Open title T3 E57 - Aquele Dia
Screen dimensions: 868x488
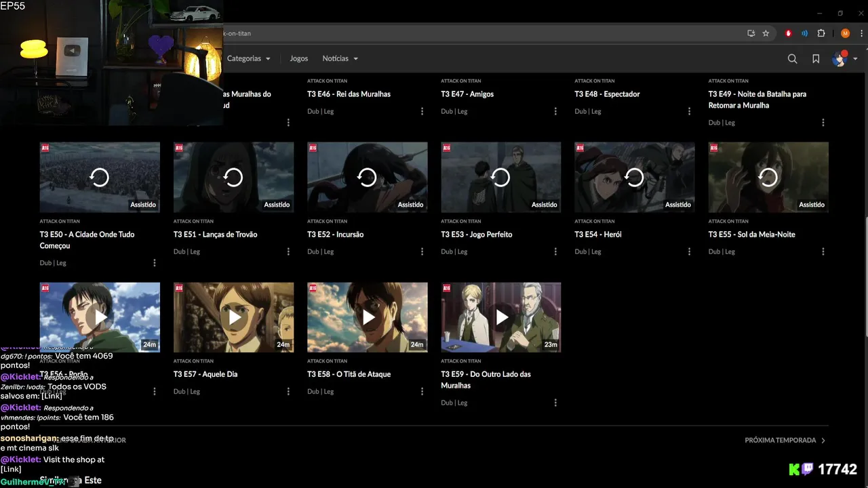point(205,374)
